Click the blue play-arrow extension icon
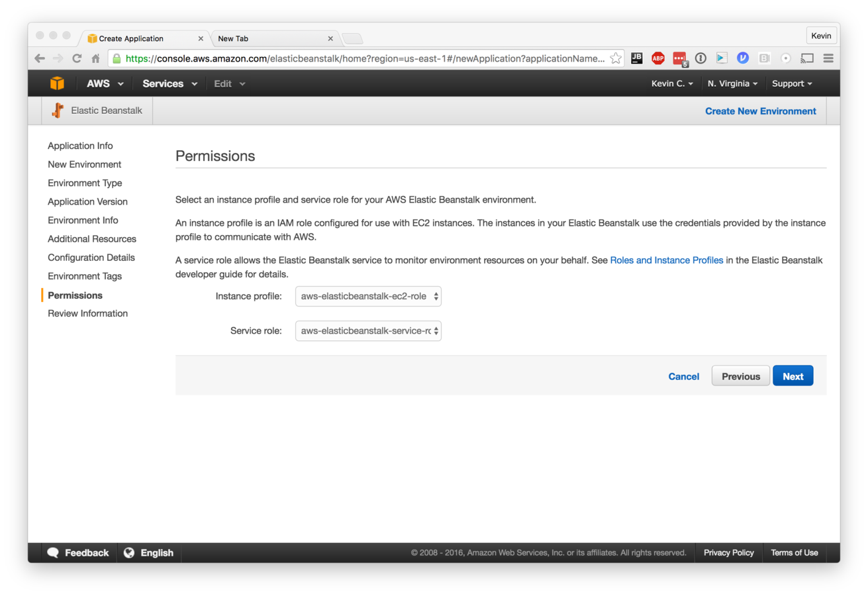 point(722,58)
